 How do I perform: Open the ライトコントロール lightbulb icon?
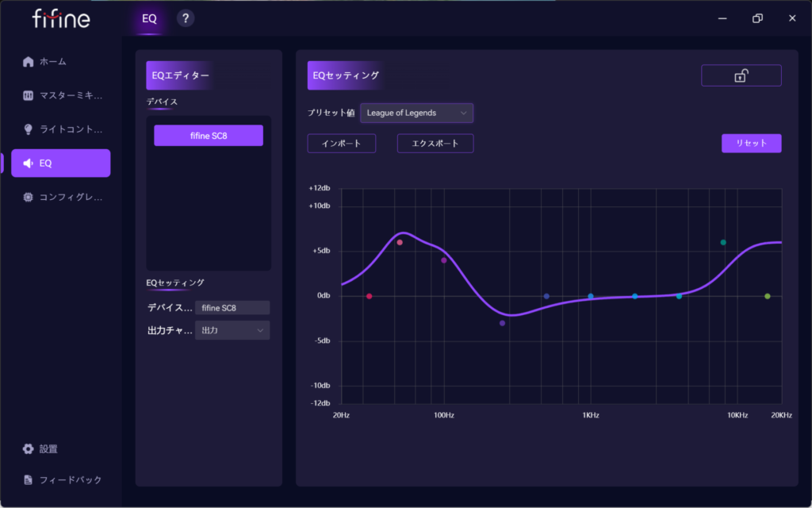click(x=29, y=129)
